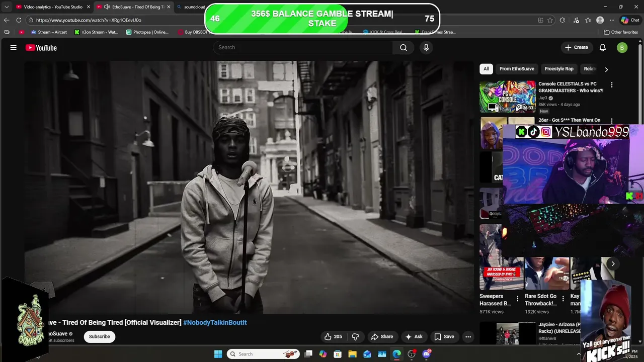Open the account avatar with letter B

tap(622, 48)
